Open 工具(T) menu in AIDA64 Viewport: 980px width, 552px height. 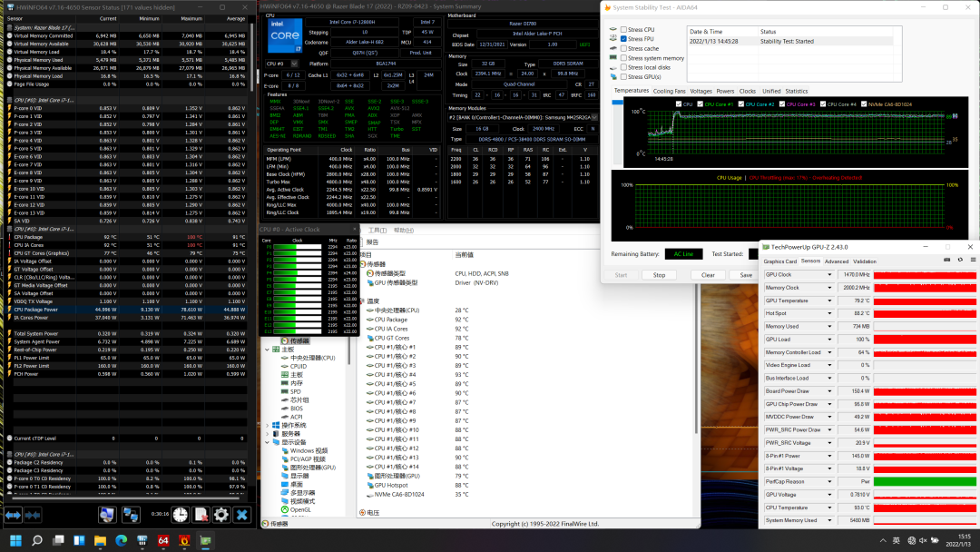coord(377,231)
